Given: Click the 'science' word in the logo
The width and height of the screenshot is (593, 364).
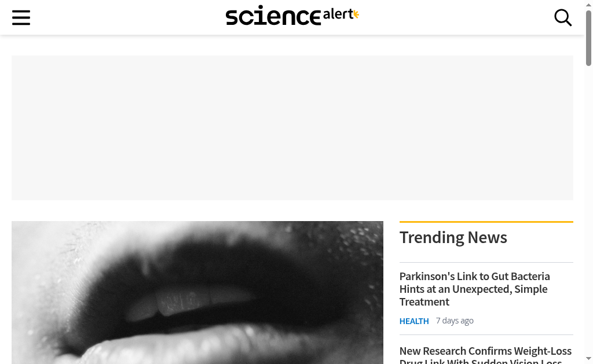Looking at the screenshot, I should [x=273, y=16].
